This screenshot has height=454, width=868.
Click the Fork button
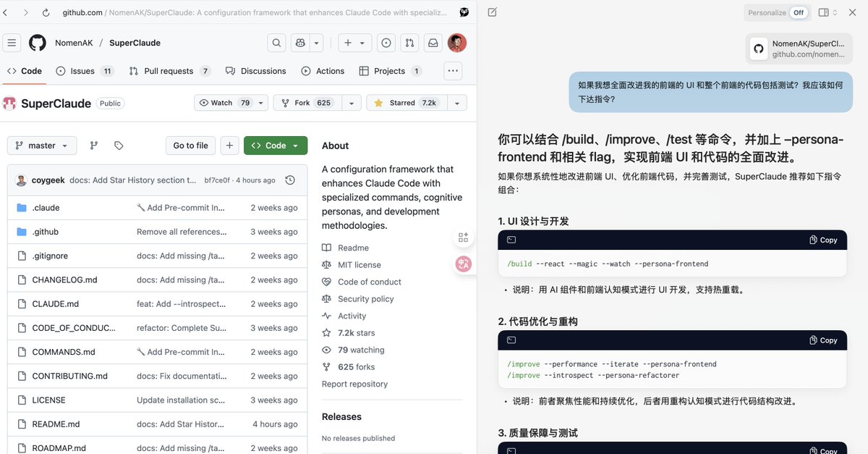tap(307, 103)
